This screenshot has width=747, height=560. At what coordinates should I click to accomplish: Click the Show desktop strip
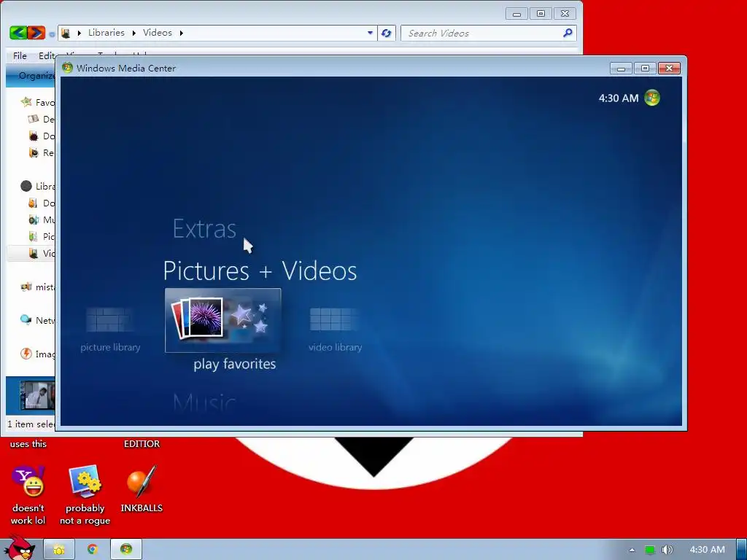pos(741,550)
